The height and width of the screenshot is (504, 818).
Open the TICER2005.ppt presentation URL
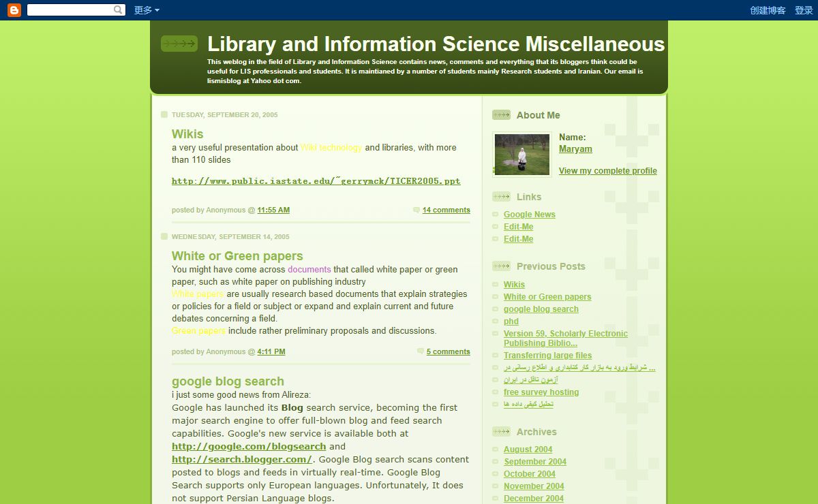tap(316, 181)
